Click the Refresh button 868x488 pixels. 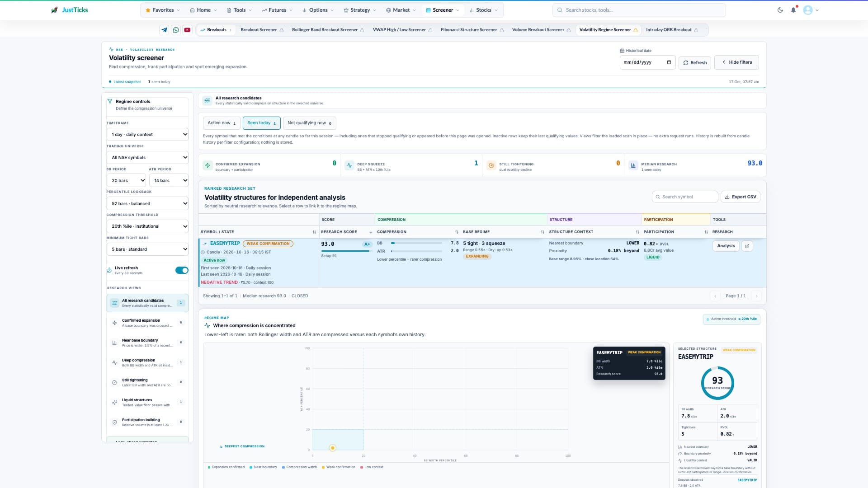[695, 63]
